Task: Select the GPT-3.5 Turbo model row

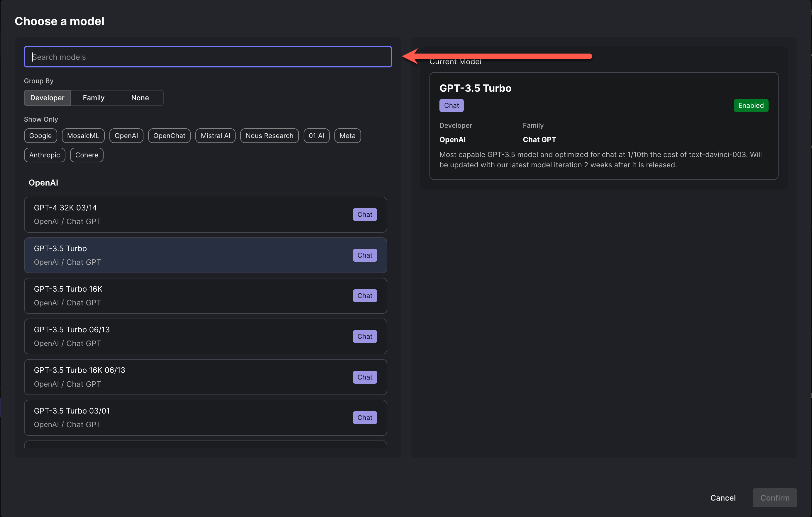Action: [205, 255]
